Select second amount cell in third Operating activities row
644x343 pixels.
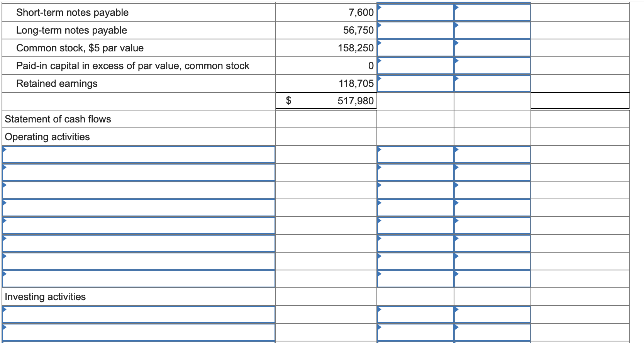coord(492,190)
